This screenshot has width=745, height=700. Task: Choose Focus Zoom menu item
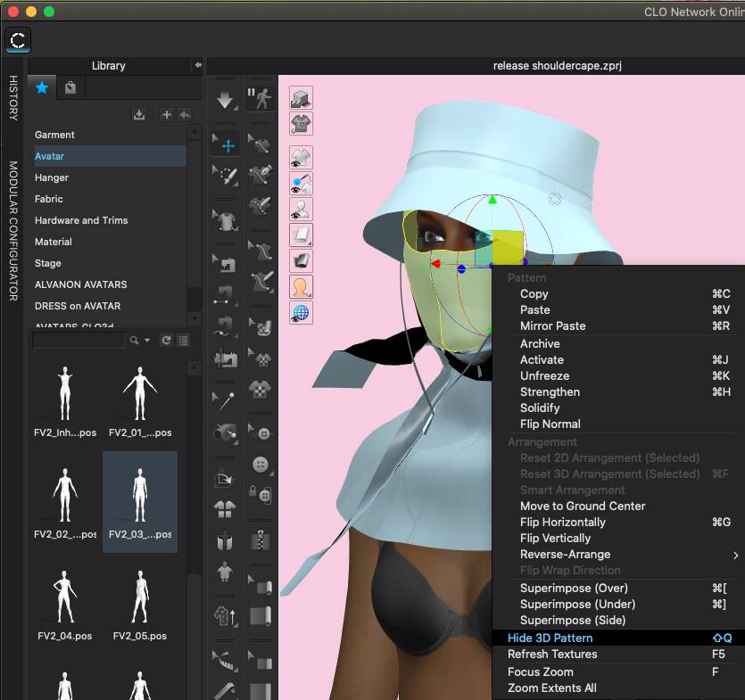pos(619,671)
